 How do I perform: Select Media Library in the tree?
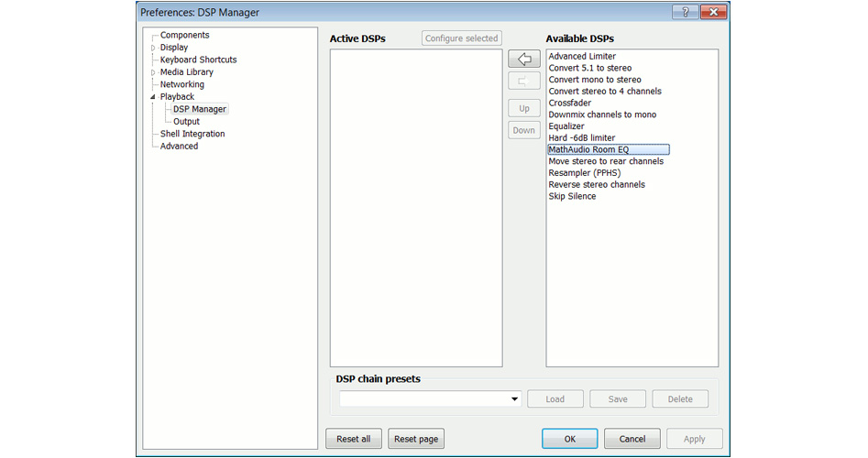click(x=187, y=72)
